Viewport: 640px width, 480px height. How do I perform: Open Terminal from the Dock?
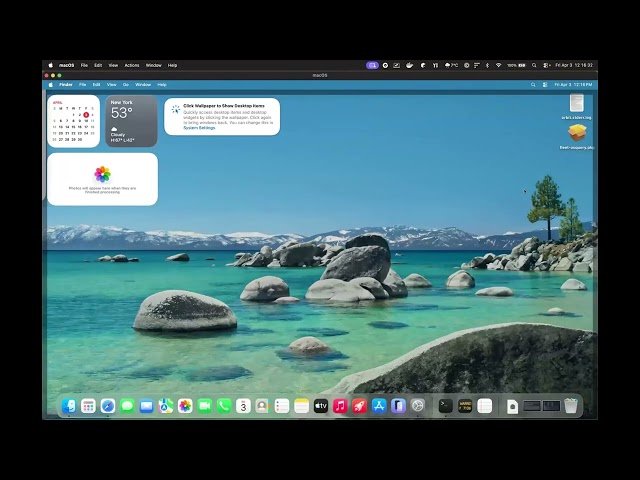click(445, 406)
